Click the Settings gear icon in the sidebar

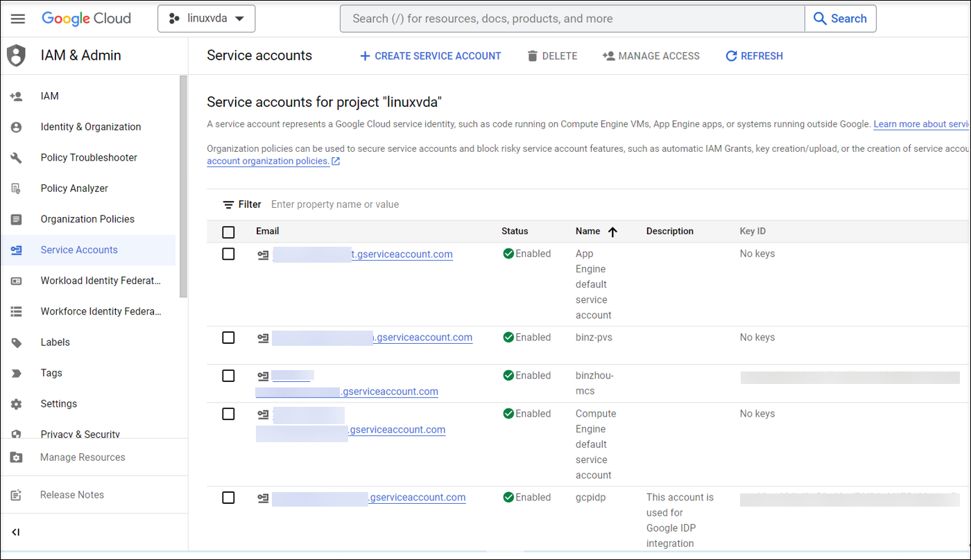pyautogui.click(x=16, y=403)
